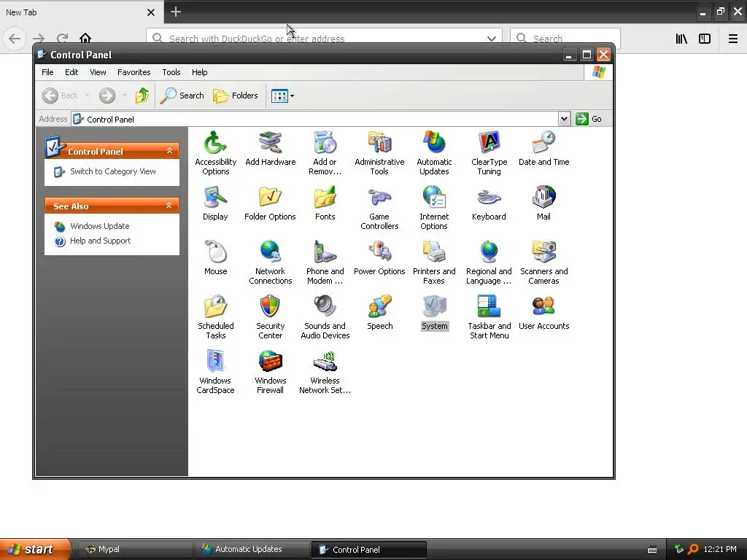Open Folder Options

(270, 203)
